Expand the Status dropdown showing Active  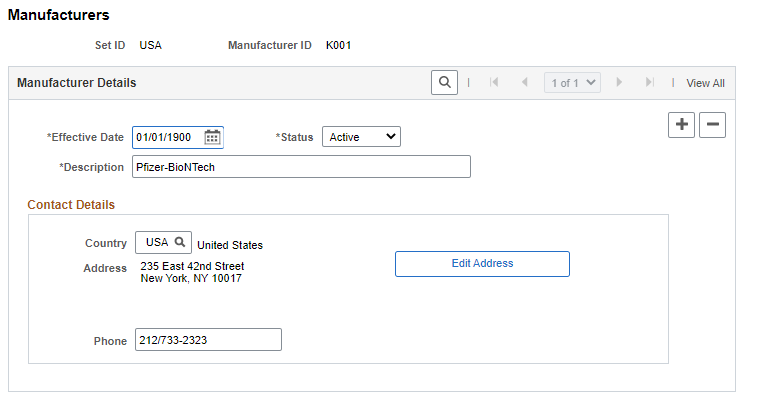(362, 137)
